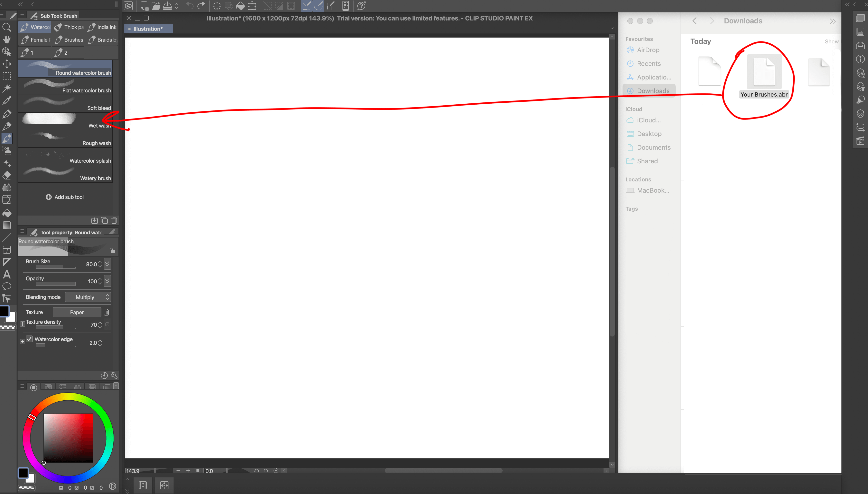868x494 pixels.
Task: Open the Illustration* canvas tab
Action: coord(148,29)
